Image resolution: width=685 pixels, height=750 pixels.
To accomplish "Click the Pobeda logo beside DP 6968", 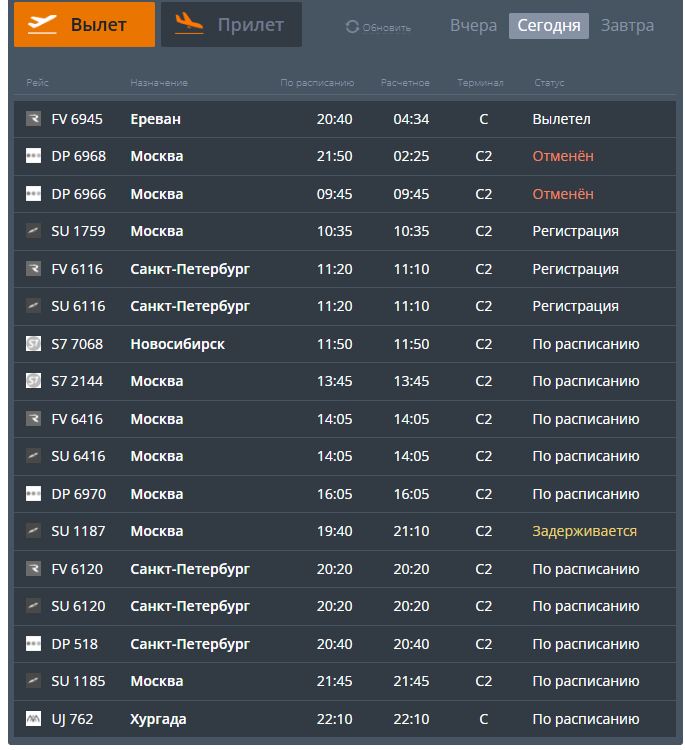I will (x=33, y=156).
